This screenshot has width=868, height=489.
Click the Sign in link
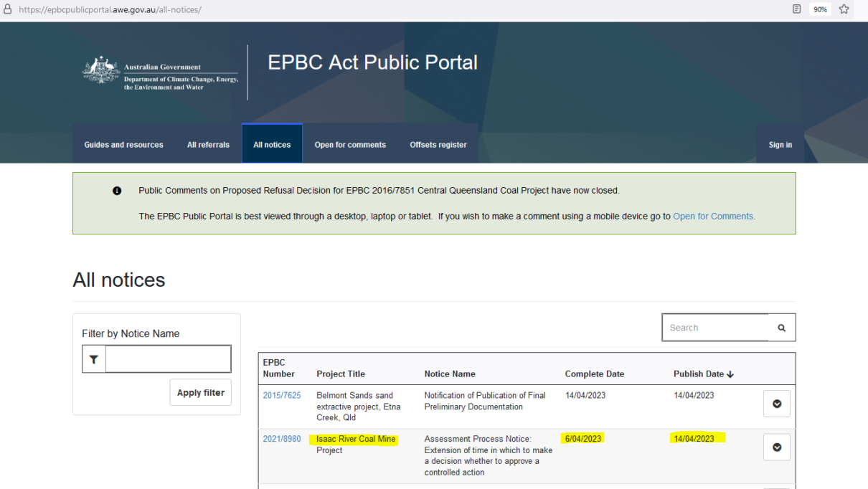click(x=780, y=145)
